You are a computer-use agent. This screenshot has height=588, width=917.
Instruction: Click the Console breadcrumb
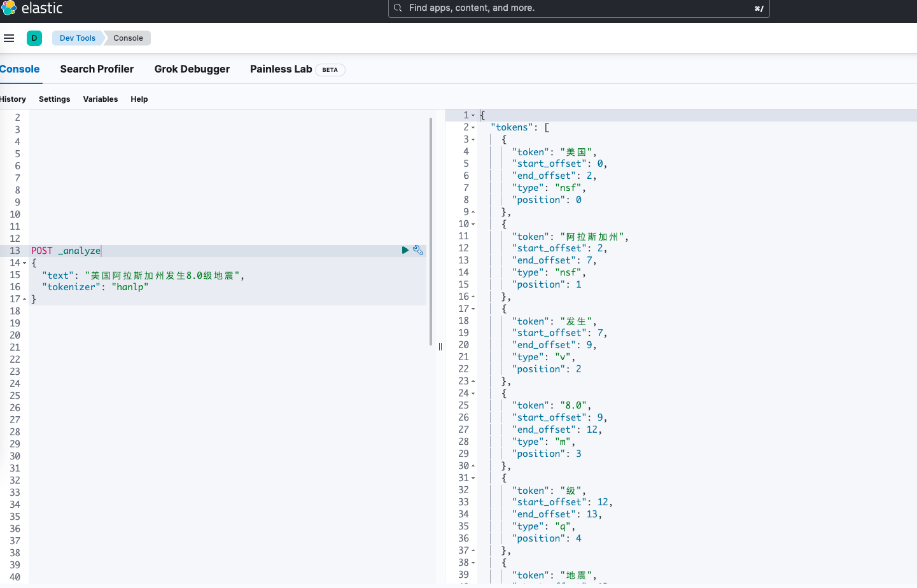[128, 38]
